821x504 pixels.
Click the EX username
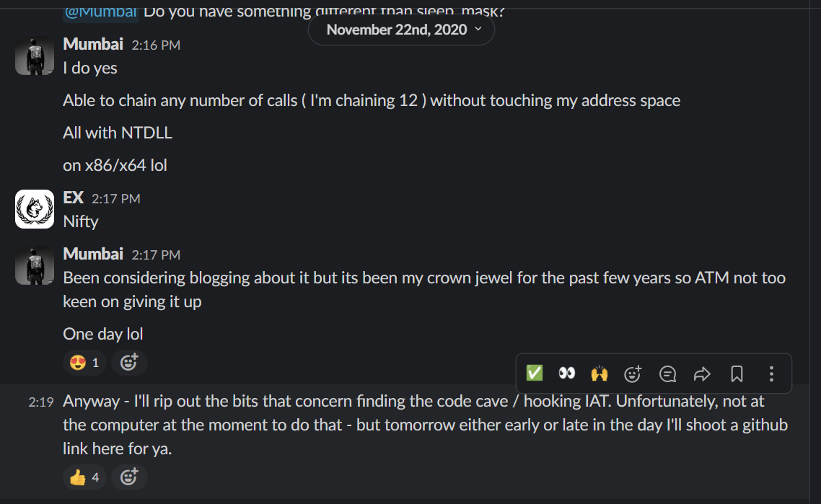(x=74, y=198)
